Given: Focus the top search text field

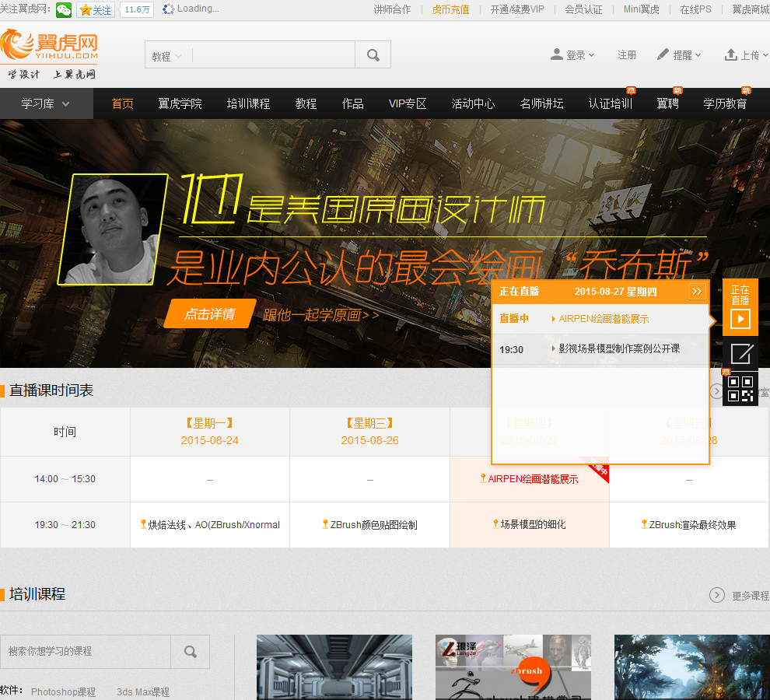Looking at the screenshot, I should [273, 54].
